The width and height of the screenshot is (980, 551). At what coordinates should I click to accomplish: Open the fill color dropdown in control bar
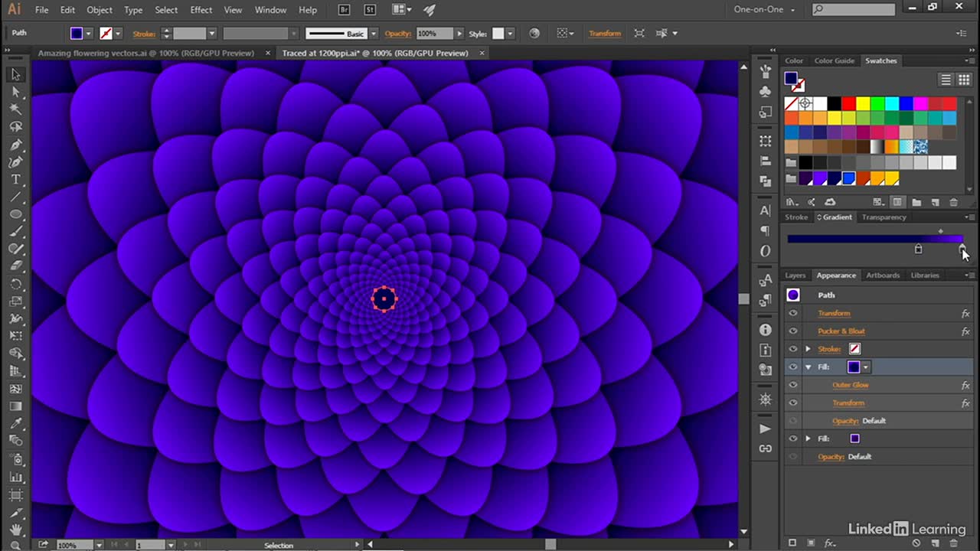[x=89, y=34]
